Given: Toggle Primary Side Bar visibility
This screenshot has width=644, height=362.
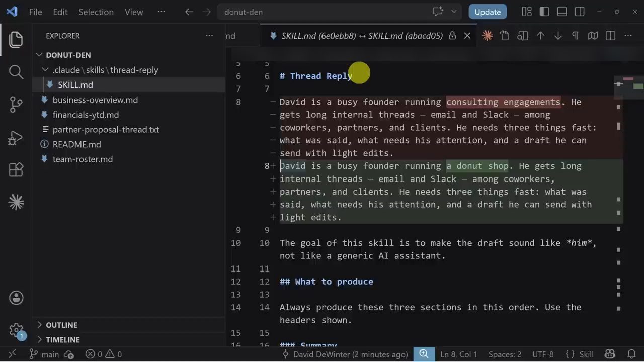Looking at the screenshot, I should point(544,12).
